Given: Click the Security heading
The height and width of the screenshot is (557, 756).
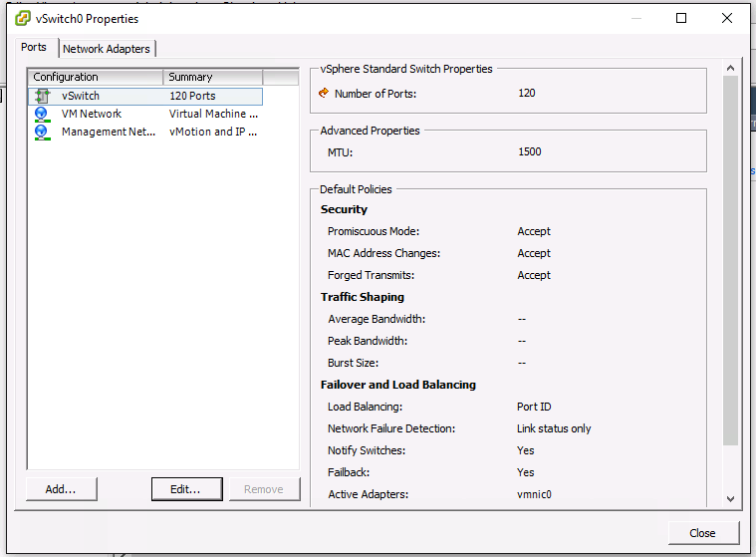Looking at the screenshot, I should (x=344, y=209).
